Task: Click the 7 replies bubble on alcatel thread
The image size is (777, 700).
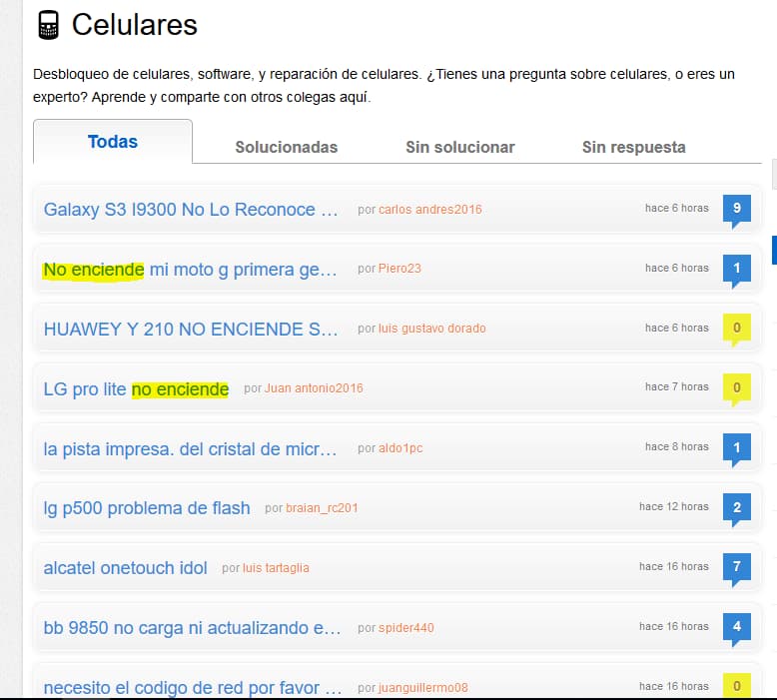Action: click(737, 568)
